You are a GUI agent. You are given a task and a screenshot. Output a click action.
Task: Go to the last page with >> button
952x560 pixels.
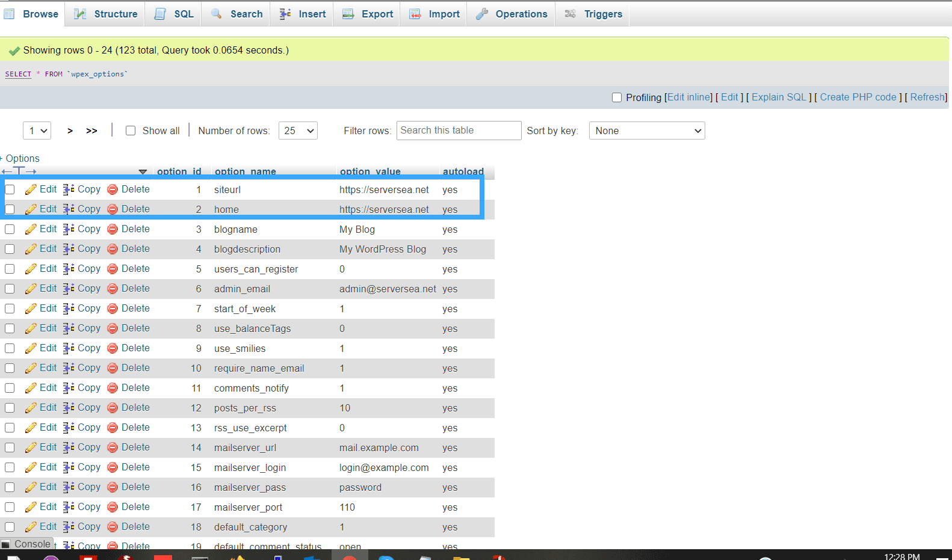pos(91,131)
